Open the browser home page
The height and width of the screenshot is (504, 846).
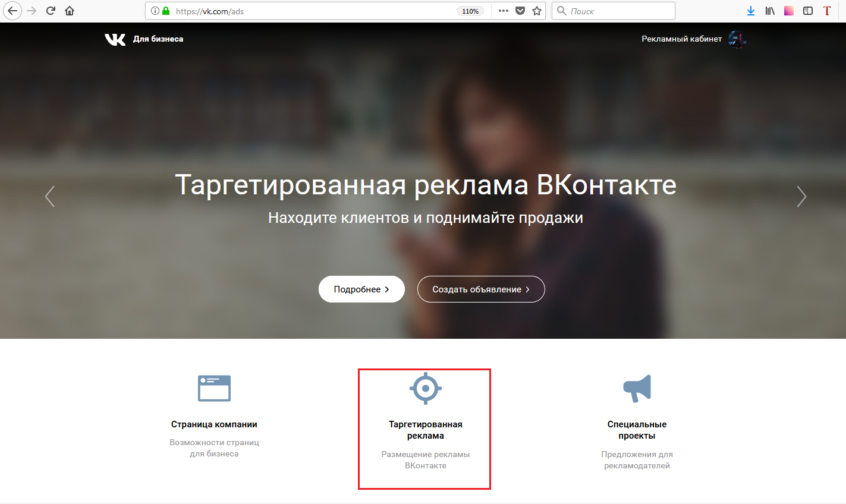click(x=70, y=11)
